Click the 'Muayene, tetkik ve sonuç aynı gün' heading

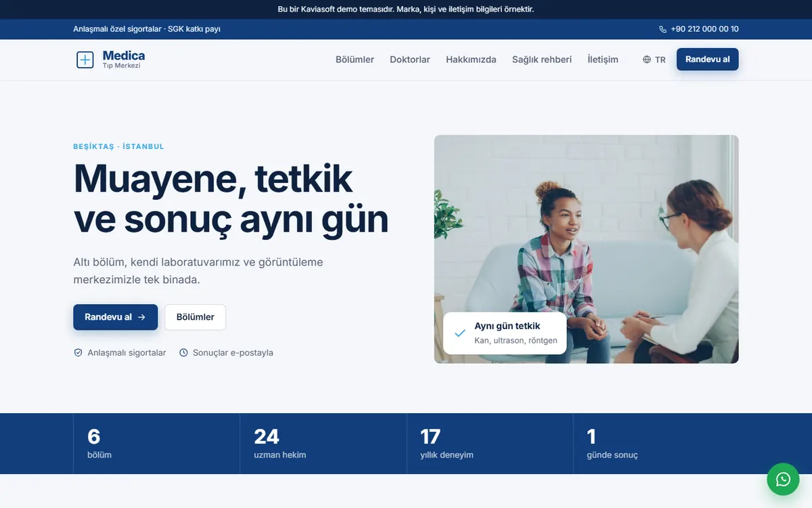231,198
